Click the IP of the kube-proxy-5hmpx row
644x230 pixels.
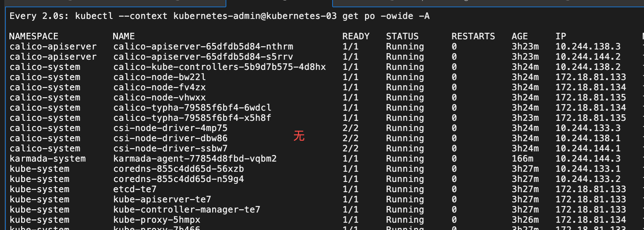[591, 219]
